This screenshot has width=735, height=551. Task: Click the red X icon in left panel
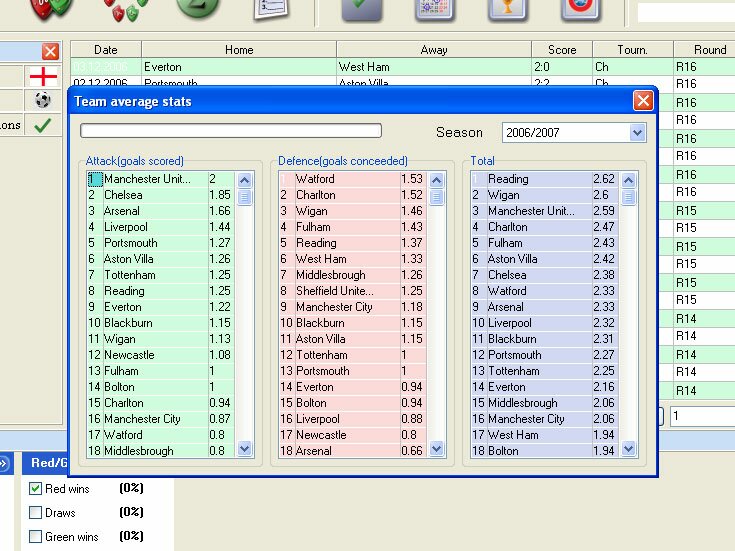(x=50, y=51)
